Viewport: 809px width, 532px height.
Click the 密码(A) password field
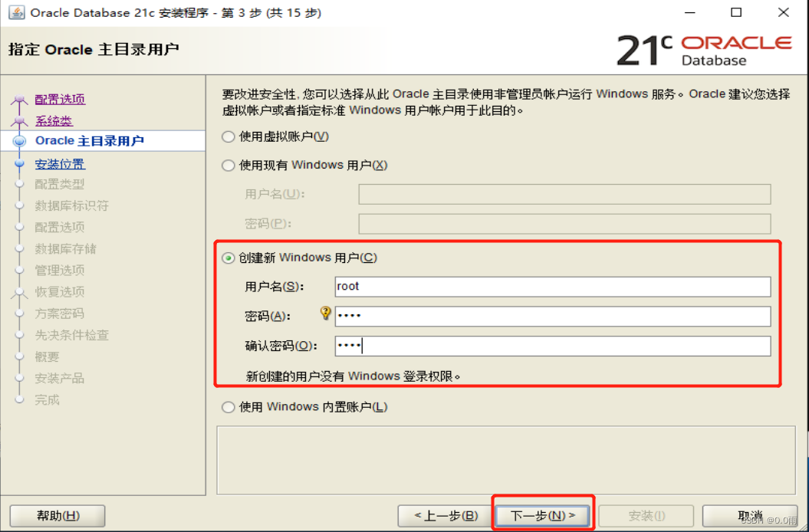pos(553,317)
